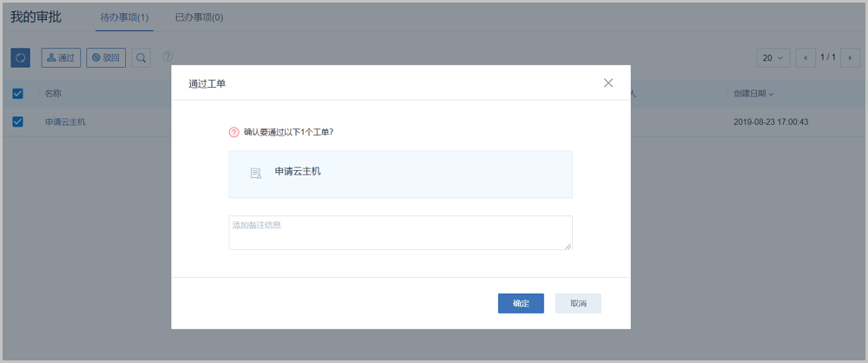Toggle the select-all checkbox in table header
868x363 pixels.
click(17, 94)
